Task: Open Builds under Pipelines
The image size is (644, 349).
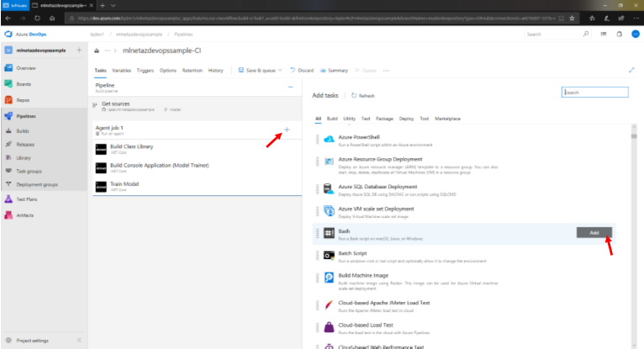Action: click(x=23, y=131)
